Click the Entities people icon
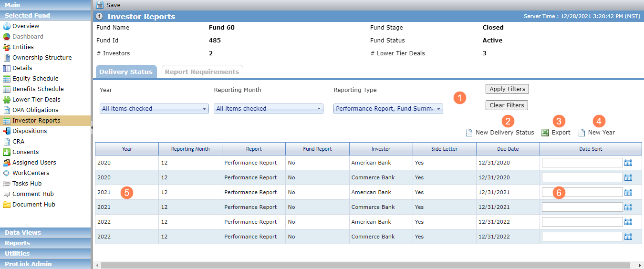Viewport: 644px width, 269px height. click(7, 47)
